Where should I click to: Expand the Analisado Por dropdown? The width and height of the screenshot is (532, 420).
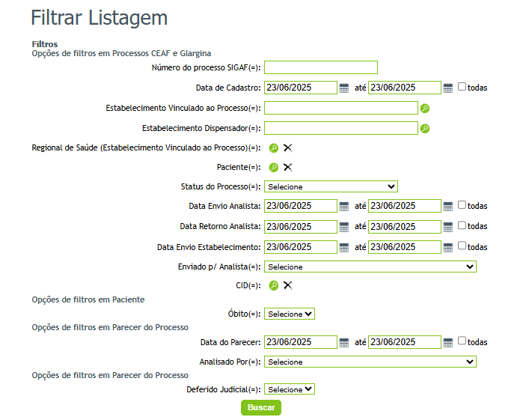coord(370,362)
